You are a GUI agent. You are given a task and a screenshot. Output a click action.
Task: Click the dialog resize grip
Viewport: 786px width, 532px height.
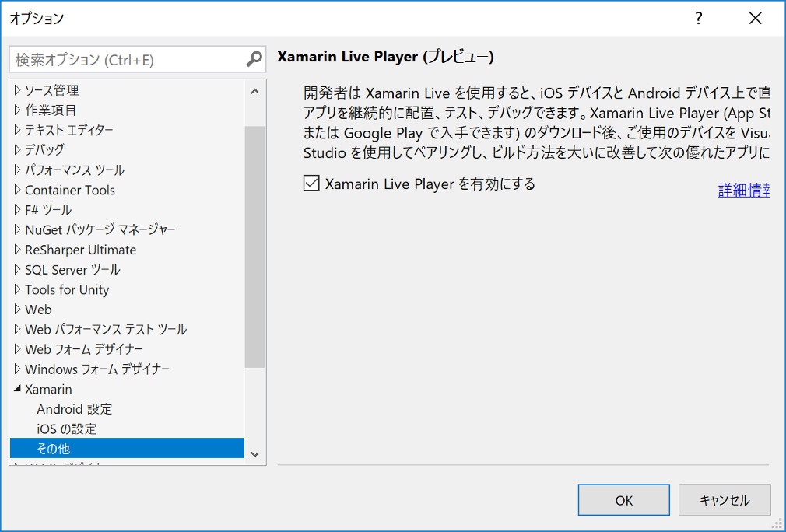pos(778,524)
